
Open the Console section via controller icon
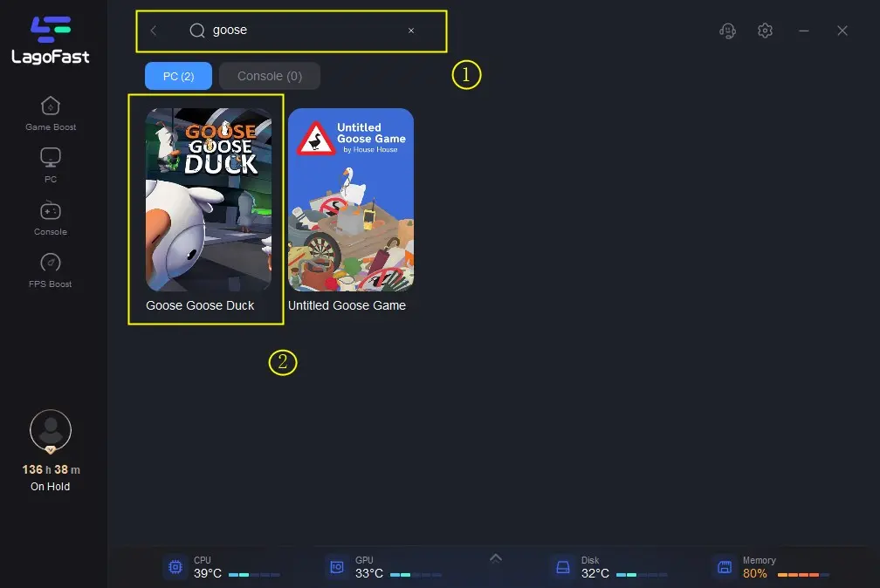click(x=51, y=211)
